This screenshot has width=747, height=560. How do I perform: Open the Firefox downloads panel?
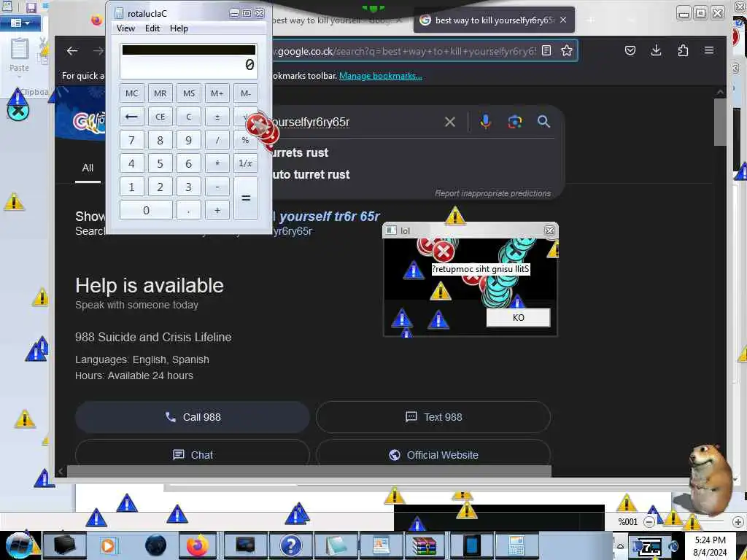pos(656,50)
